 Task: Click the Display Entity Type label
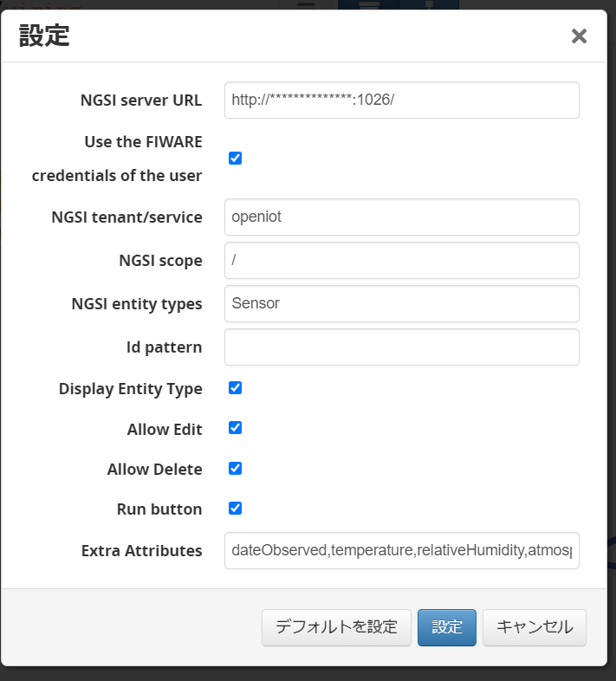tap(131, 389)
